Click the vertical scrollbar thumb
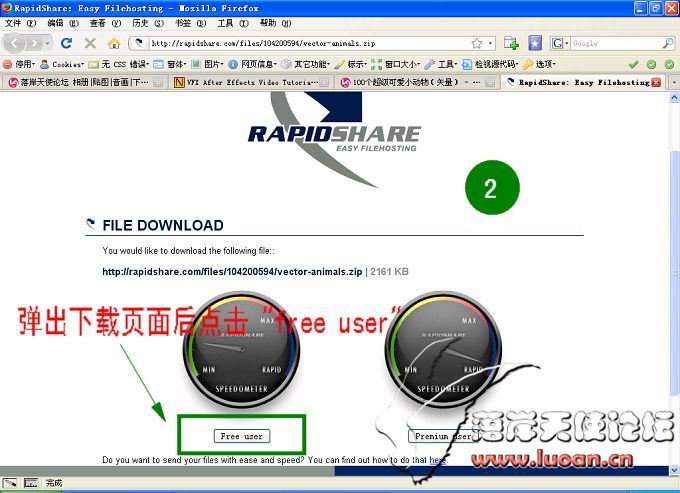 674,272
